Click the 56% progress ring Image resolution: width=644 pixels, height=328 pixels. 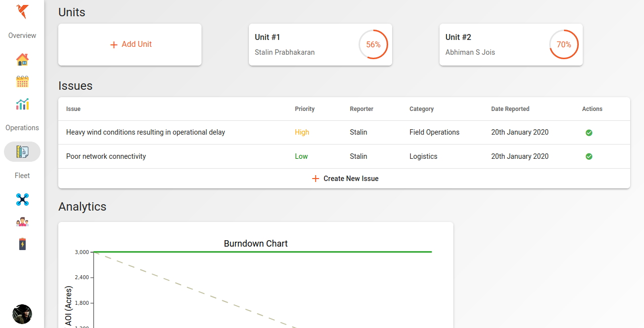[x=373, y=44]
